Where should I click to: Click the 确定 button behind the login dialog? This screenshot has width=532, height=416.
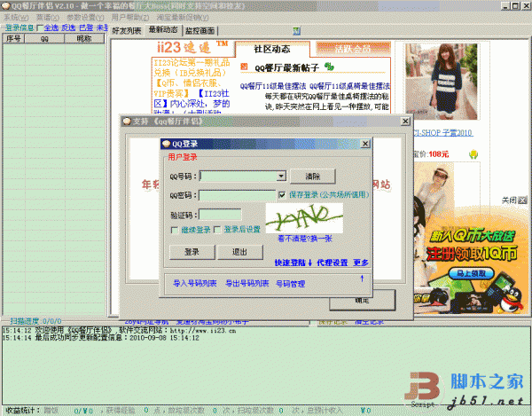pyautogui.click(x=362, y=301)
